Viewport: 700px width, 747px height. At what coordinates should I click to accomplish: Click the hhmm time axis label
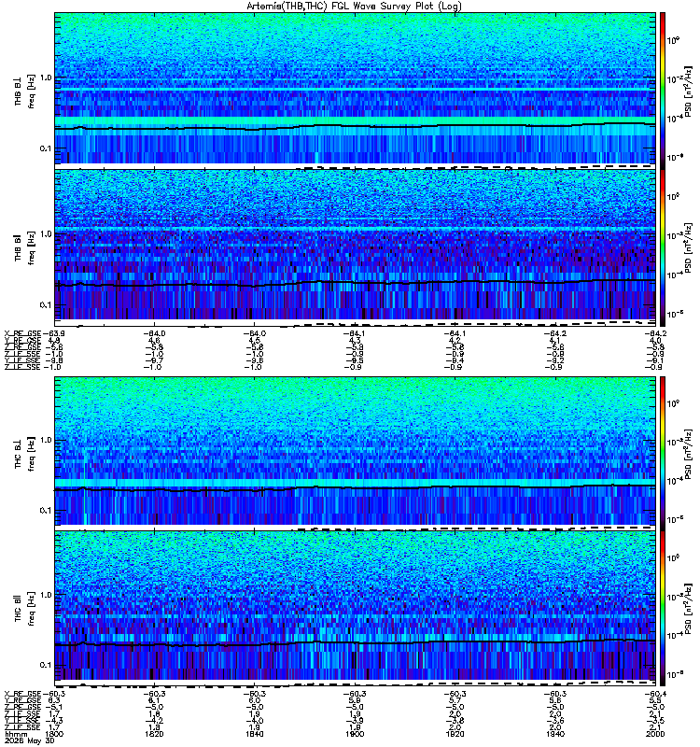coord(14,734)
